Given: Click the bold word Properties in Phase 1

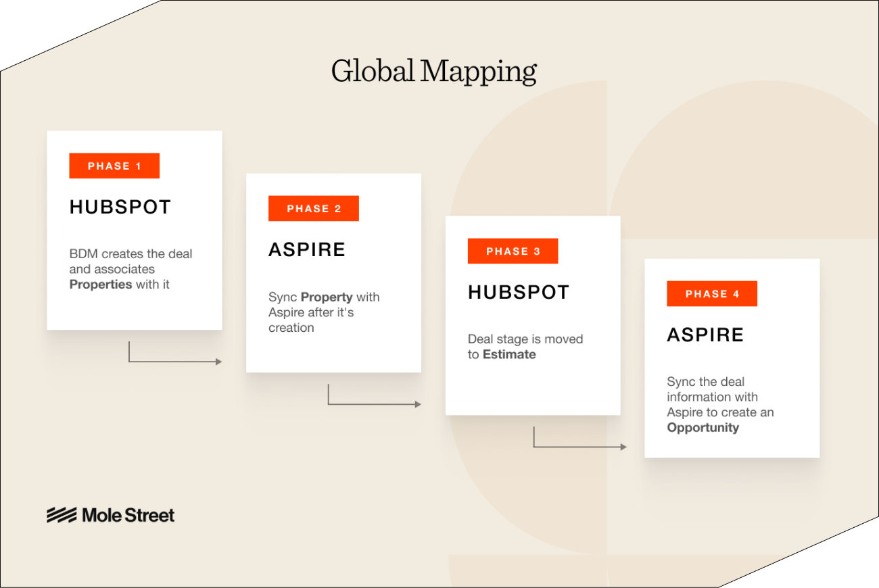Looking at the screenshot, I should pyautogui.click(x=101, y=285).
